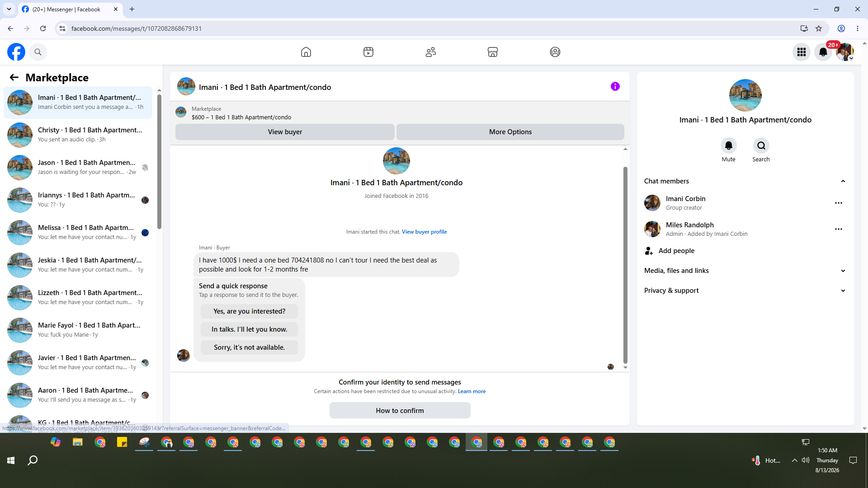868x488 pixels.
Task: Open Facebook home via the logo
Action: (16, 52)
